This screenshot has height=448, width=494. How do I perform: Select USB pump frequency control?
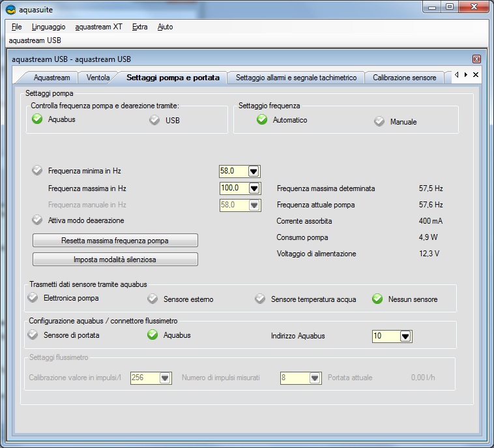[x=154, y=120]
